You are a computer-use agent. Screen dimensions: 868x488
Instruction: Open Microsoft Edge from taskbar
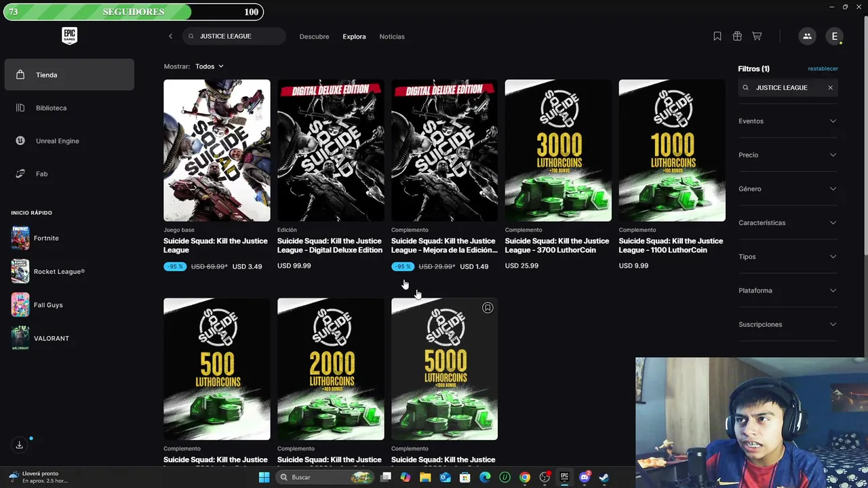click(485, 477)
